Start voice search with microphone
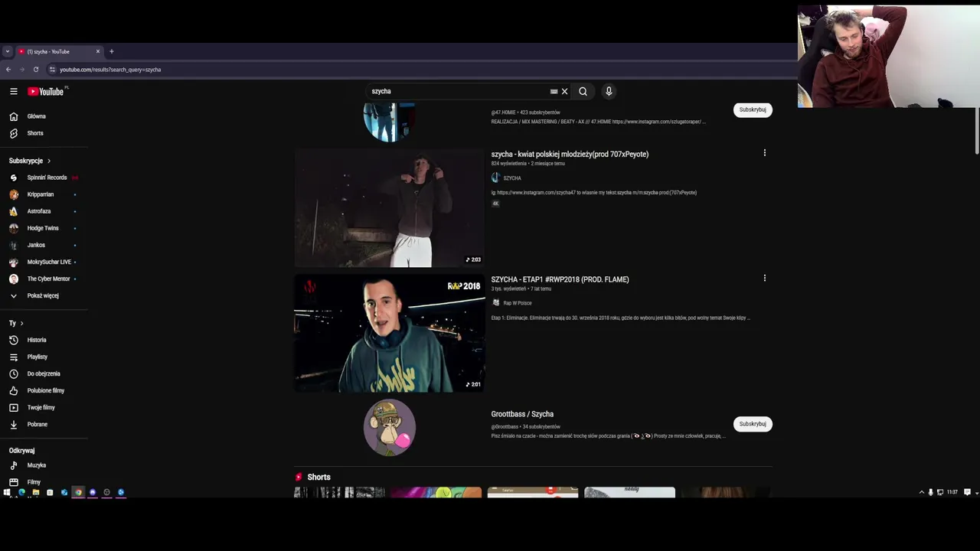Screen dimensions: 980x551 click(x=609, y=91)
